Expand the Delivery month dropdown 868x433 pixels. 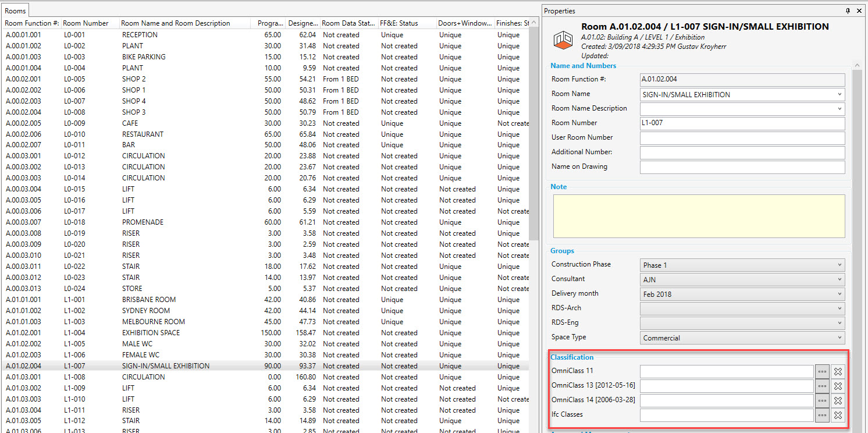[839, 294]
